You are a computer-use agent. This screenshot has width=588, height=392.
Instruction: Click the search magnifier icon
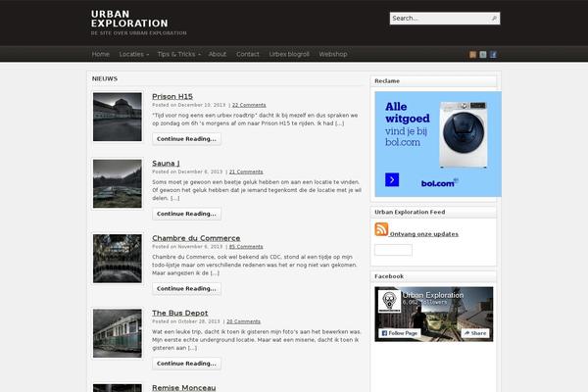click(494, 18)
